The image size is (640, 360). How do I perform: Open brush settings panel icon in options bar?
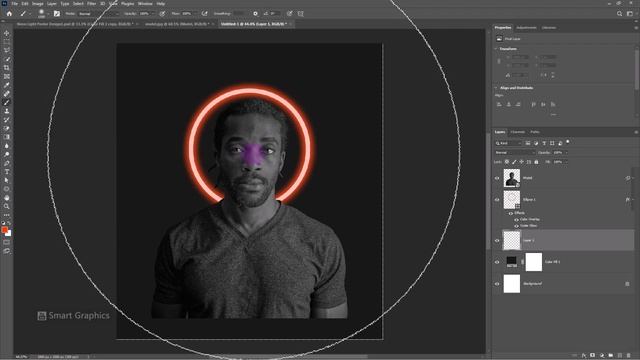pos(57,13)
